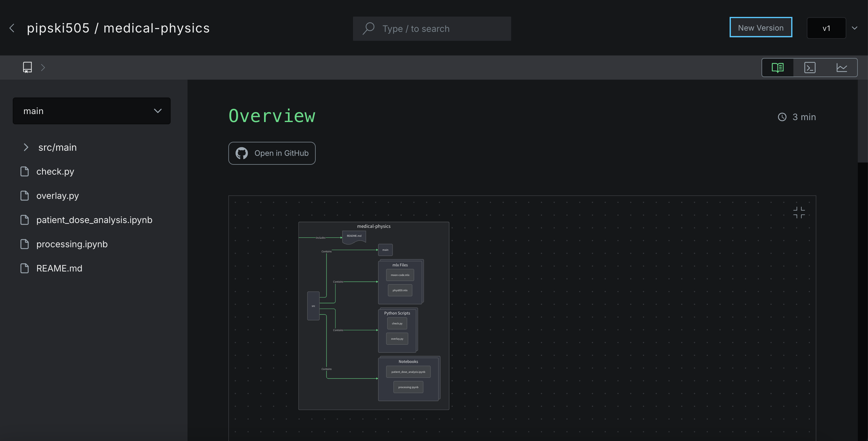The width and height of the screenshot is (868, 441).
Task: Open the v1 version selector
Action: 826,28
